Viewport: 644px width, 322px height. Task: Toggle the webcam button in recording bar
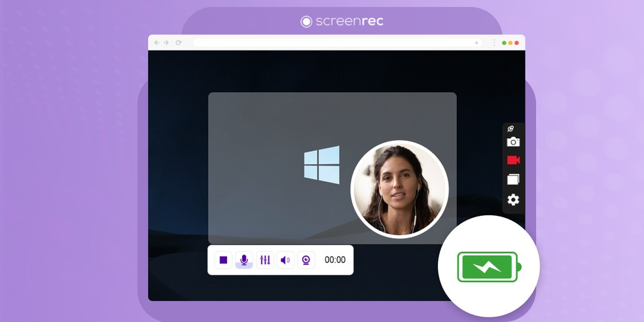(306, 260)
